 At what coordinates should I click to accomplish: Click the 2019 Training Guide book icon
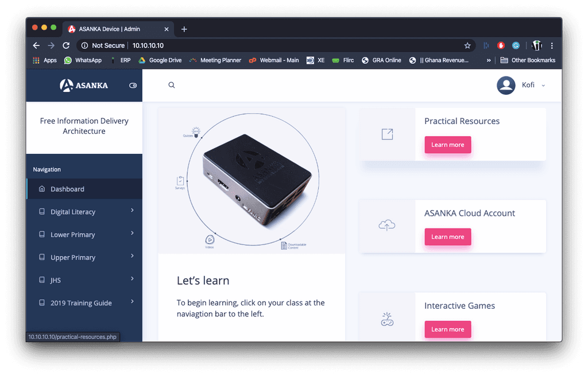(42, 303)
